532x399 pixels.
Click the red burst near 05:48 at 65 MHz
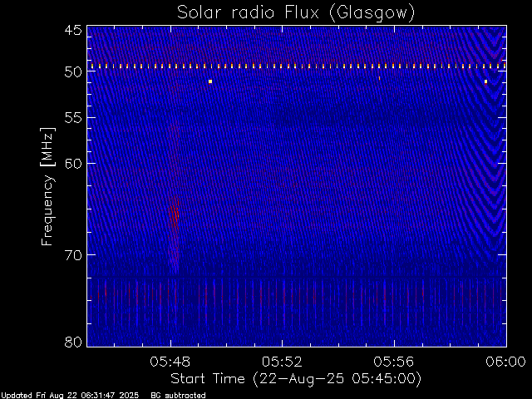coord(174,215)
